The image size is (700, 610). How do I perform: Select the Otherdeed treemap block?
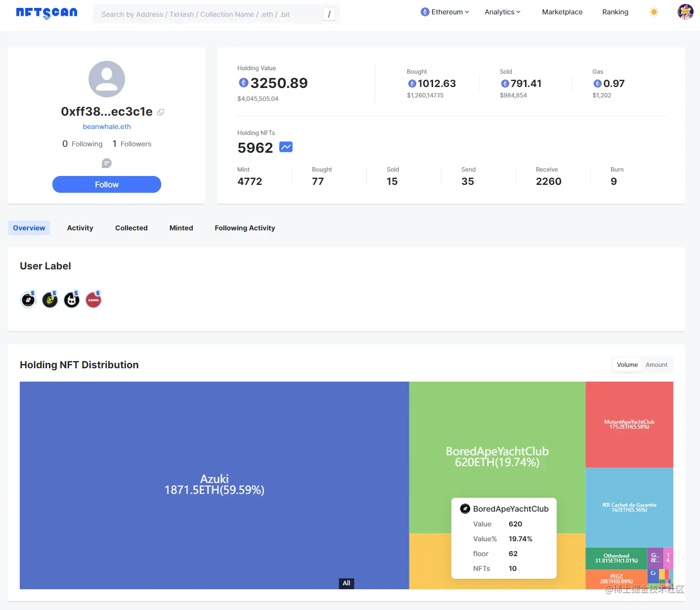(x=616, y=558)
